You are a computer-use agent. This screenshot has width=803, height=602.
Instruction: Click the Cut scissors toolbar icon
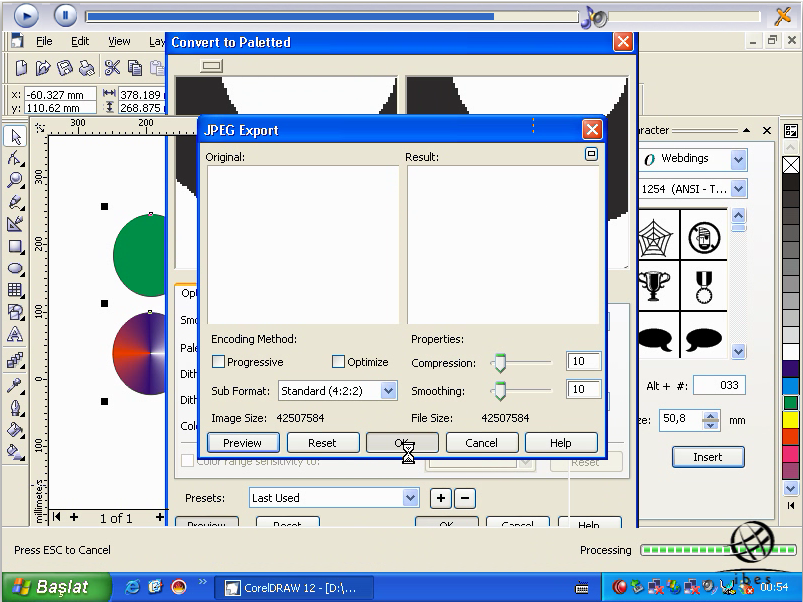point(112,68)
